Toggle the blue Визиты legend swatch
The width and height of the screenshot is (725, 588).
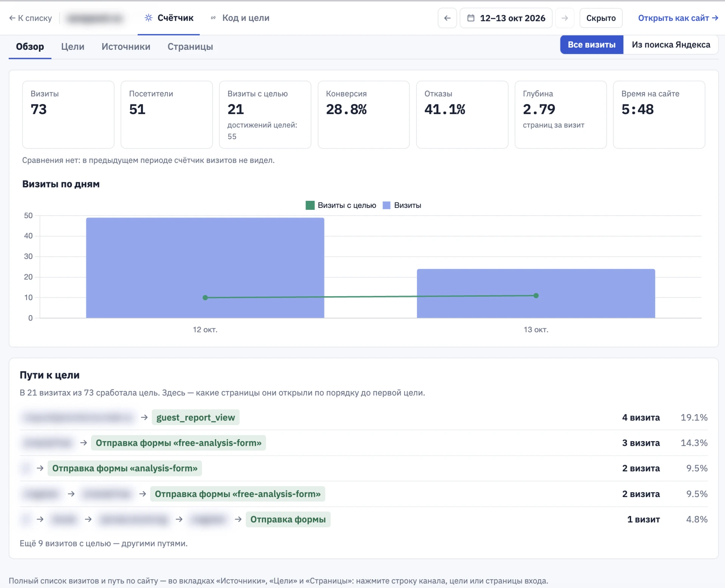(386, 205)
